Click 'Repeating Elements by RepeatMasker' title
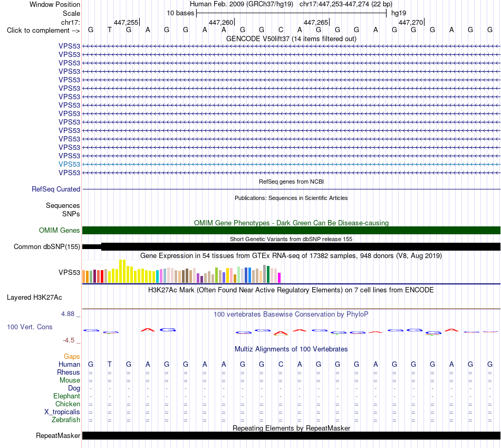This screenshot has height=448, width=501. click(291, 428)
